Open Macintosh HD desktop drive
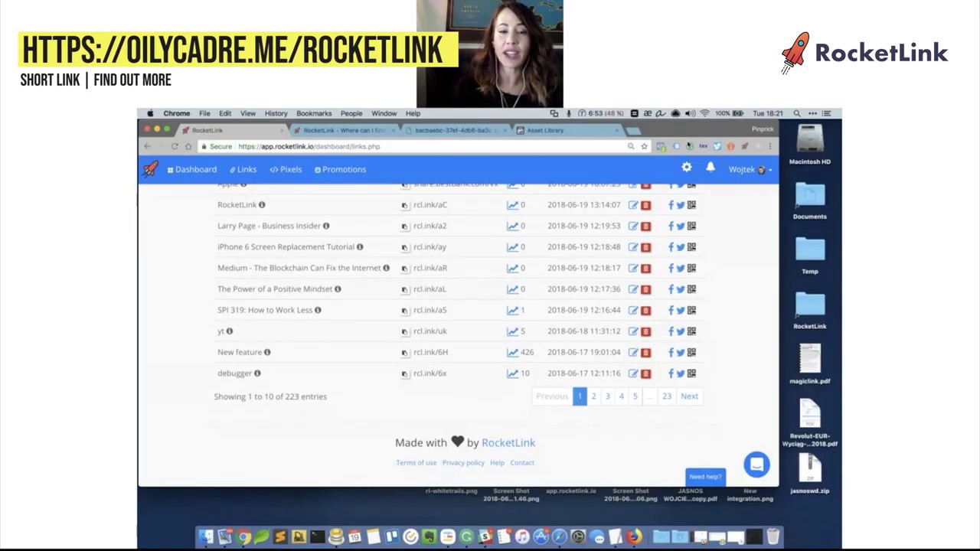Screen dimensions: 980x551 point(810,145)
